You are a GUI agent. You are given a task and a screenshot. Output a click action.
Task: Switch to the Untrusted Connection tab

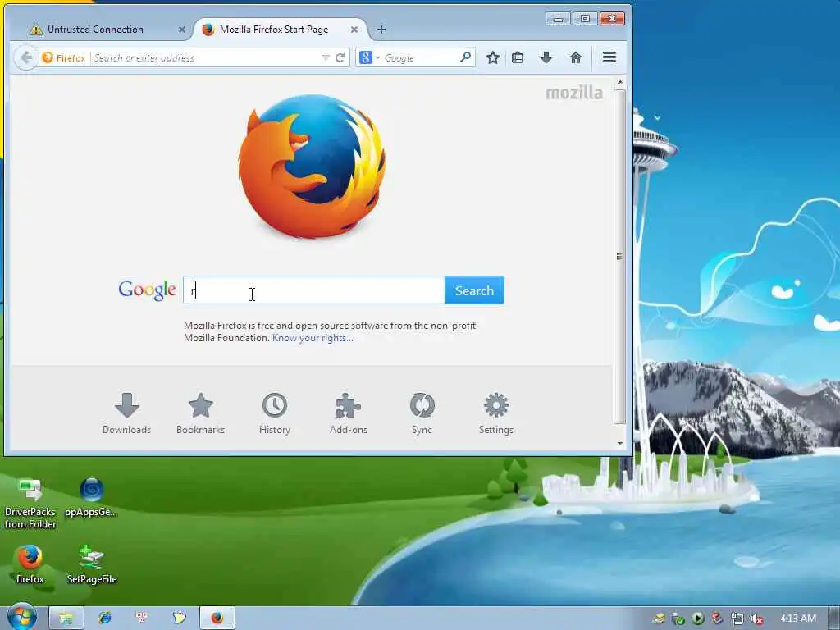(x=95, y=30)
